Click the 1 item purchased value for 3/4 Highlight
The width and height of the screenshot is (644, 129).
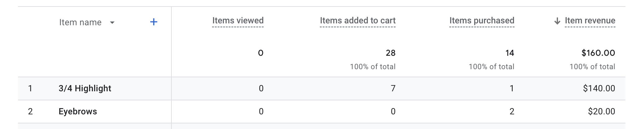tap(512, 88)
